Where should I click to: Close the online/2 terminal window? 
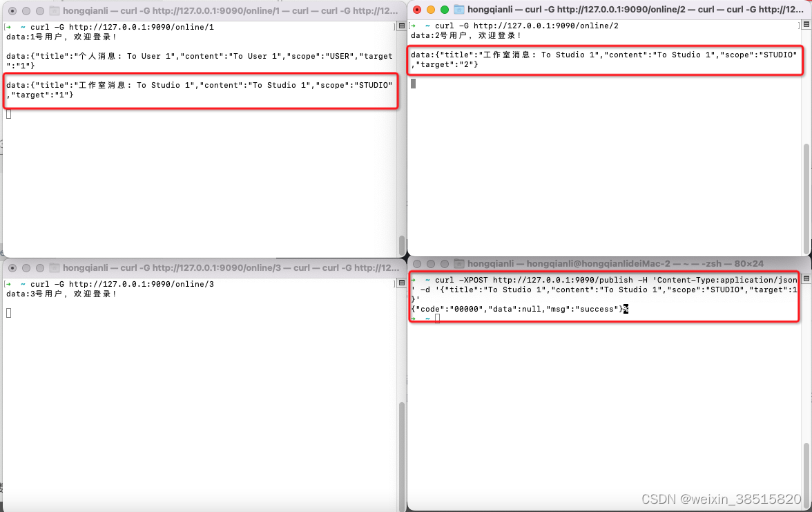[x=417, y=10]
